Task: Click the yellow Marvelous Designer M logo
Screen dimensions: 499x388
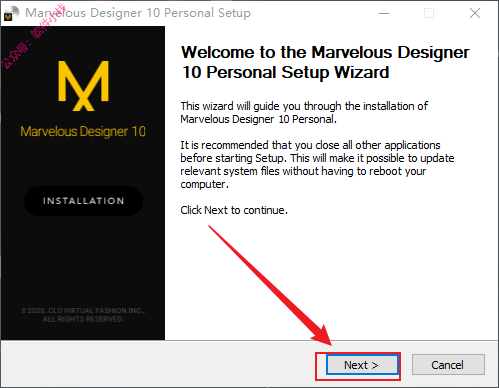Action: [83, 86]
